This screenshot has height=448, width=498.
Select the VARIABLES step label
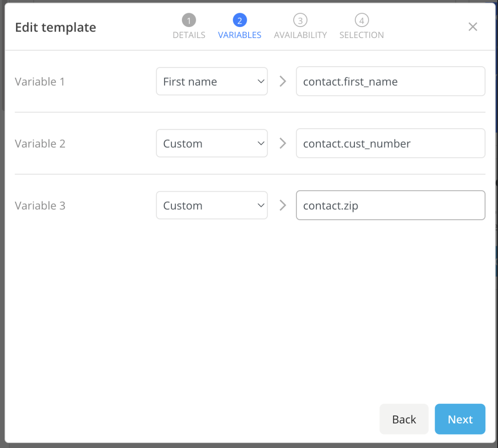pyautogui.click(x=239, y=35)
